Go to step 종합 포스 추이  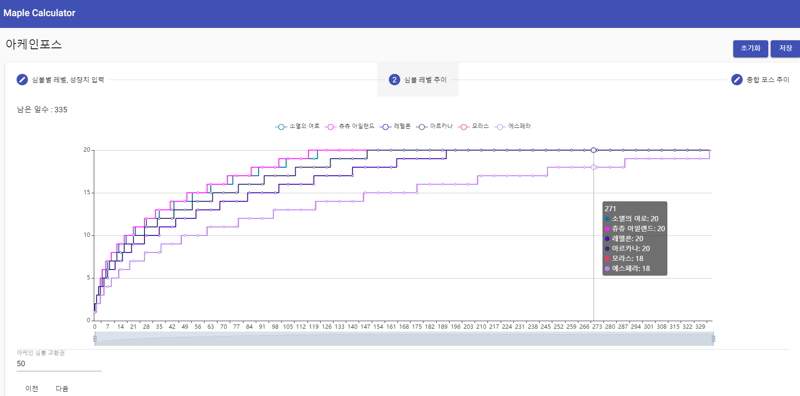pos(760,80)
